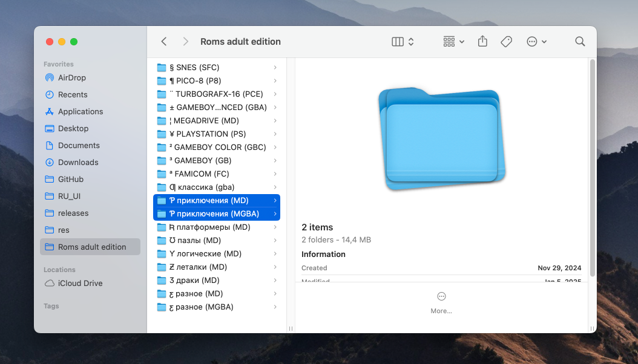
Task: Open the GitHub sidebar folder
Action: pyautogui.click(x=90, y=179)
